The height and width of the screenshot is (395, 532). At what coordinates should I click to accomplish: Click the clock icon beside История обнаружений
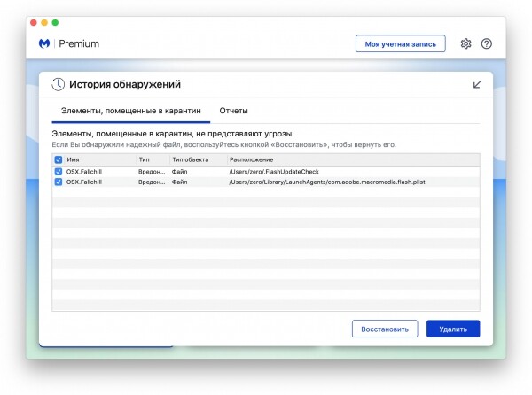coord(58,84)
